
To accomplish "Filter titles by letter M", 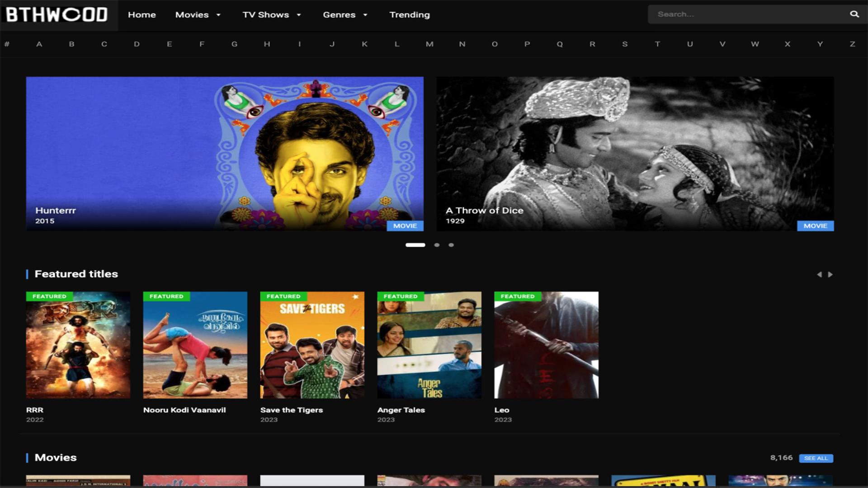I will coord(429,44).
